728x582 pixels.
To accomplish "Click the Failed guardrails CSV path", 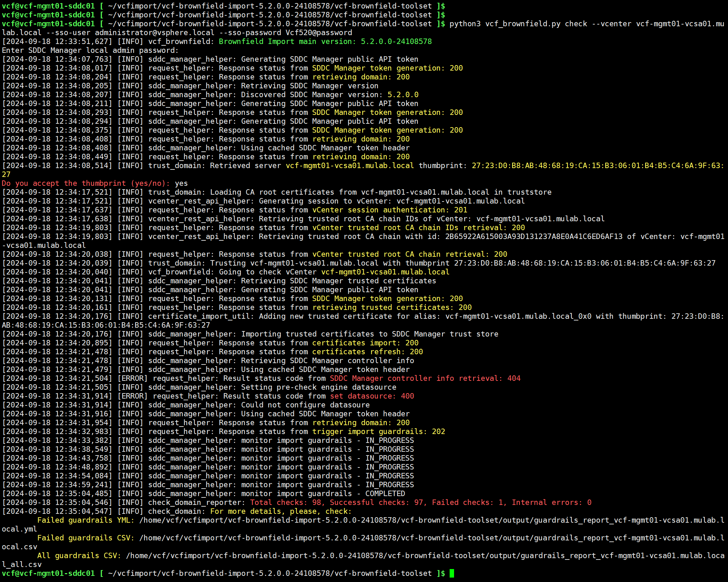I will pos(432,538).
